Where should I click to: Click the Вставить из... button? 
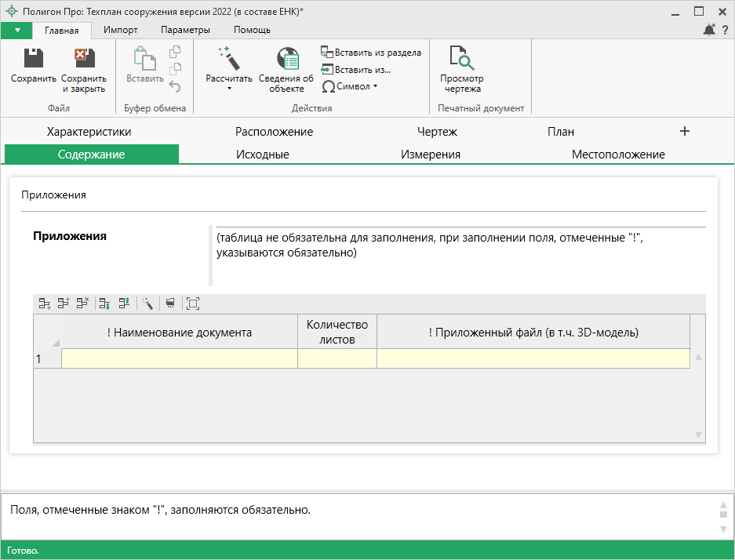356,69
